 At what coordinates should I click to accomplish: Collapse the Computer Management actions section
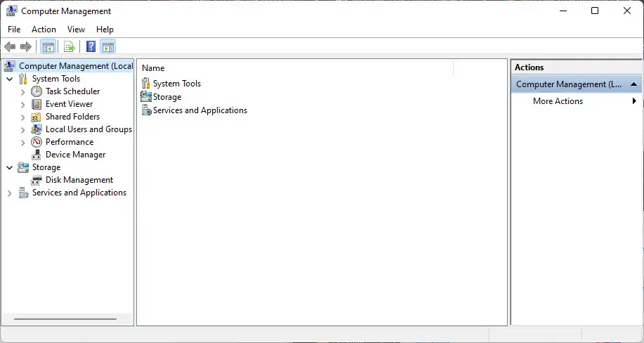click(633, 84)
